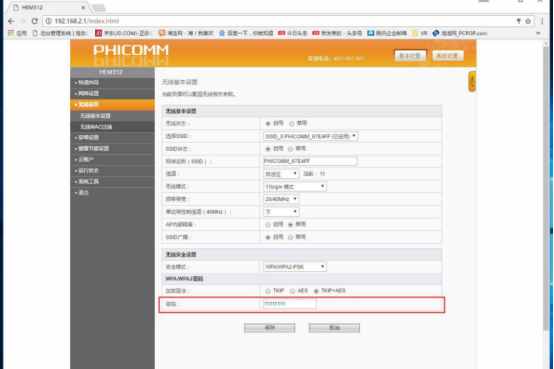Go back with the browser back arrow
The height and width of the screenshot is (369, 554).
(11, 21)
